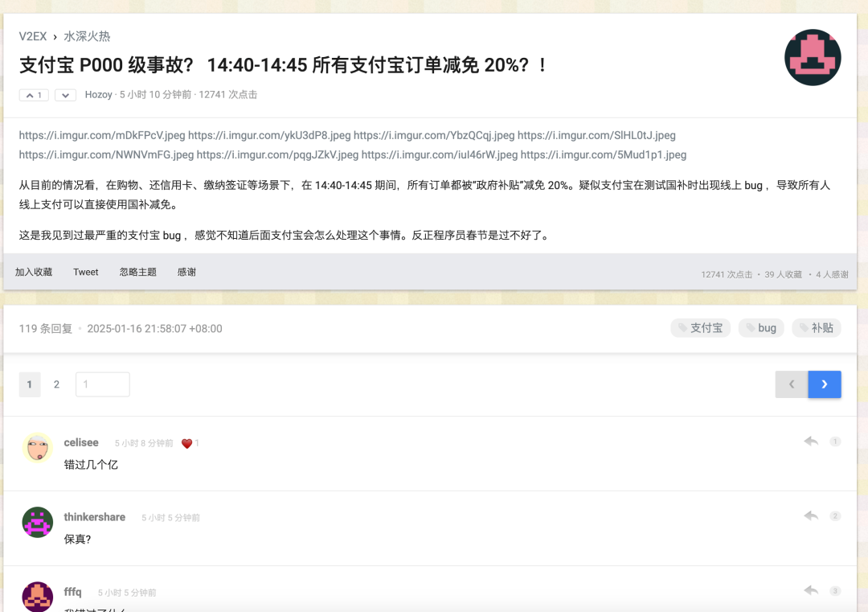This screenshot has height=612, width=868.
Task: Open celisee's user profile
Action: coord(81,442)
